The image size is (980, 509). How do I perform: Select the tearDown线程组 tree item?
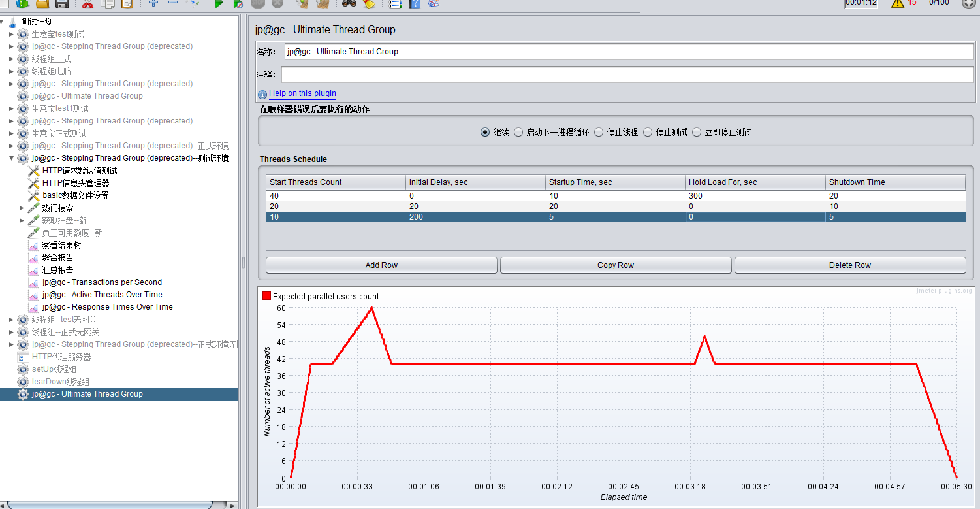(x=61, y=382)
